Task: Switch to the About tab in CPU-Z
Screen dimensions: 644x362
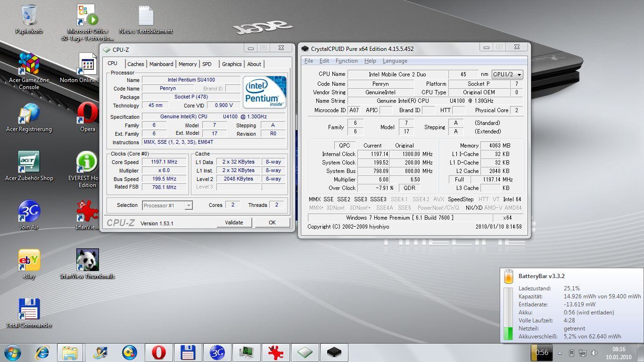Action: (x=254, y=64)
